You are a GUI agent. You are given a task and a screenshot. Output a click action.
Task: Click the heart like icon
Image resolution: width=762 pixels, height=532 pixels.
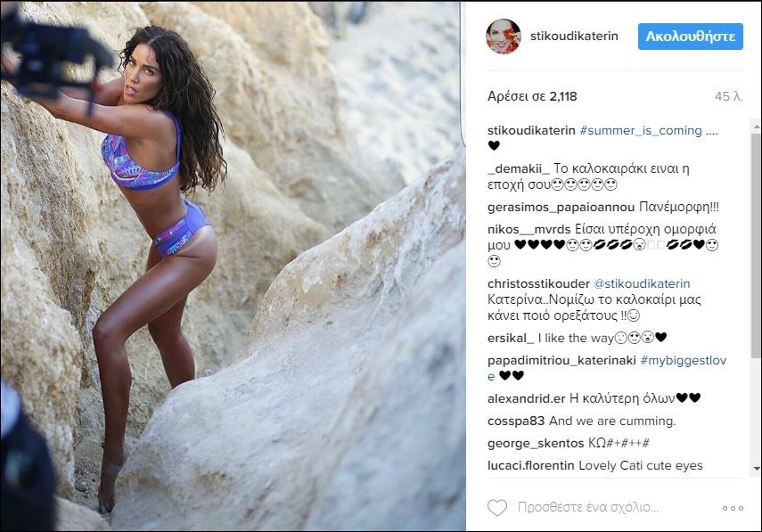click(497, 508)
